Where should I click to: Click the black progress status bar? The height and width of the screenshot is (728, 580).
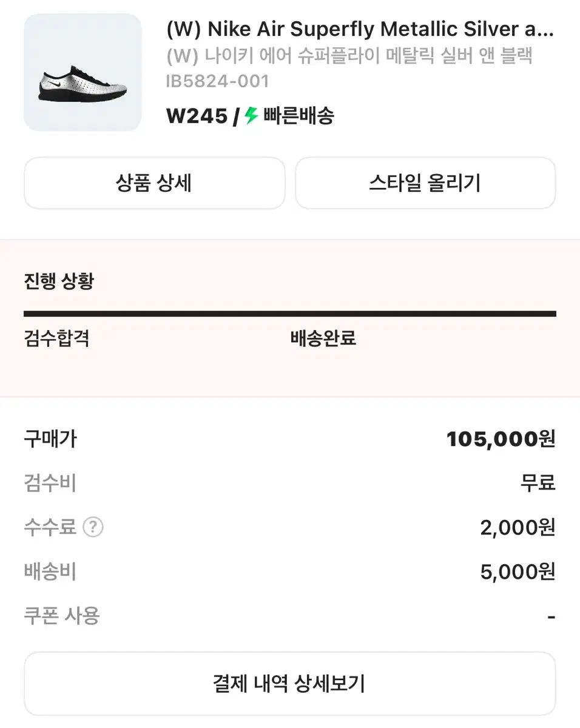[x=289, y=314]
